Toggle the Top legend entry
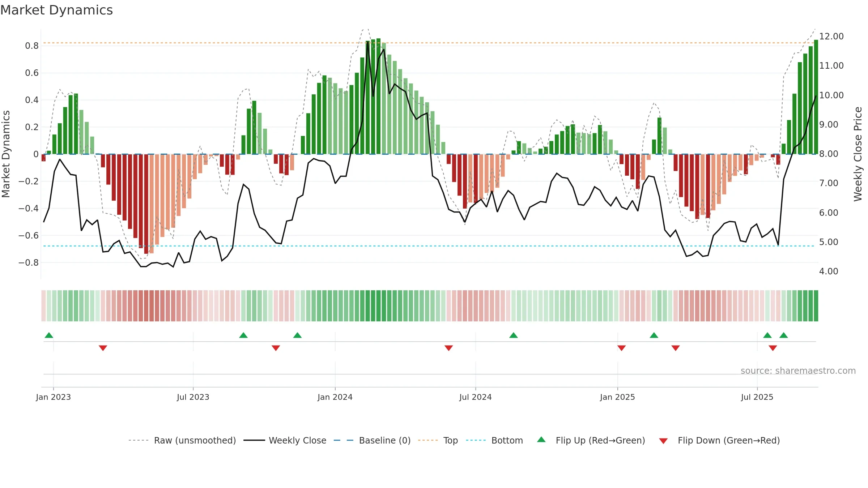The width and height of the screenshot is (868, 488). tap(438, 440)
